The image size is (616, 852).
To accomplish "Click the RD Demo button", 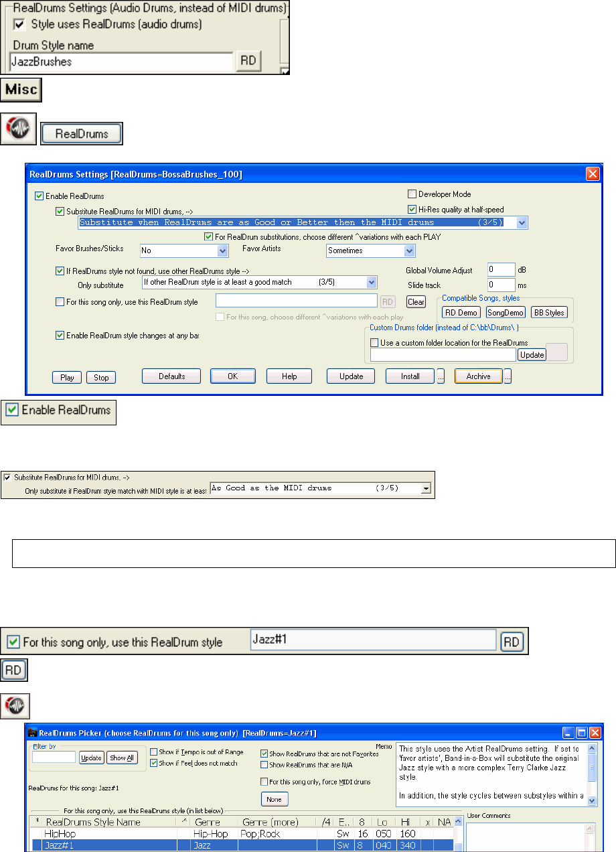I will pos(461,312).
